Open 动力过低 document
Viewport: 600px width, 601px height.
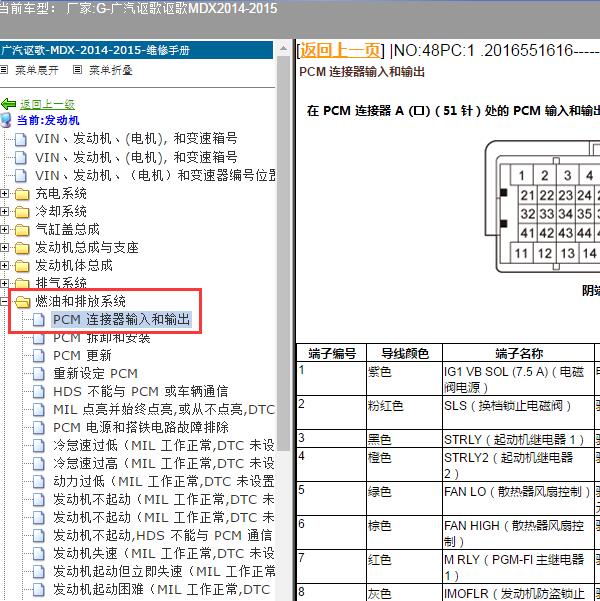[164, 481]
